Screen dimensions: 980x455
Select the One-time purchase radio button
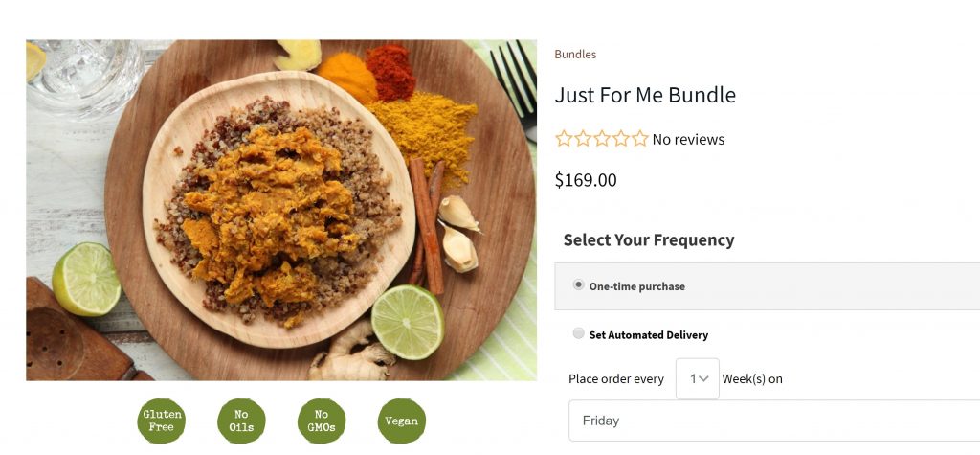[x=578, y=285]
